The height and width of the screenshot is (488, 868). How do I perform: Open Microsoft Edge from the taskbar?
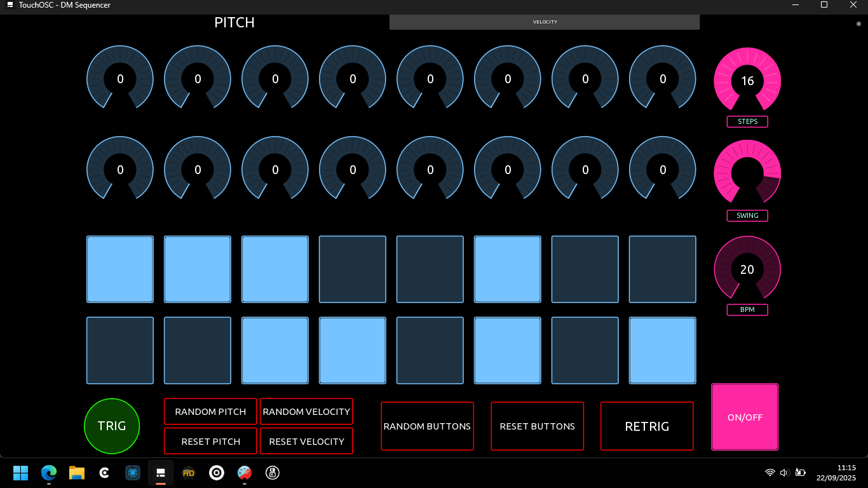(x=49, y=472)
